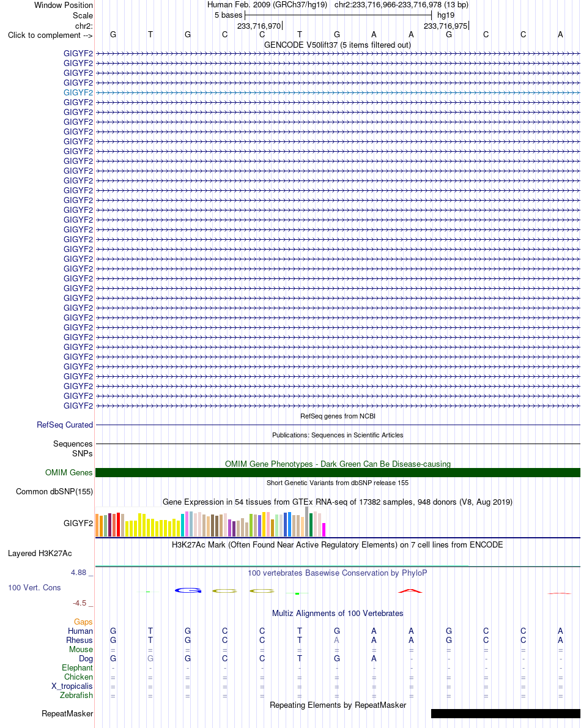Screen dimensions: 581x728
Task: Click the grey mismatched A in the Rhesus row
Action: click(x=337, y=641)
